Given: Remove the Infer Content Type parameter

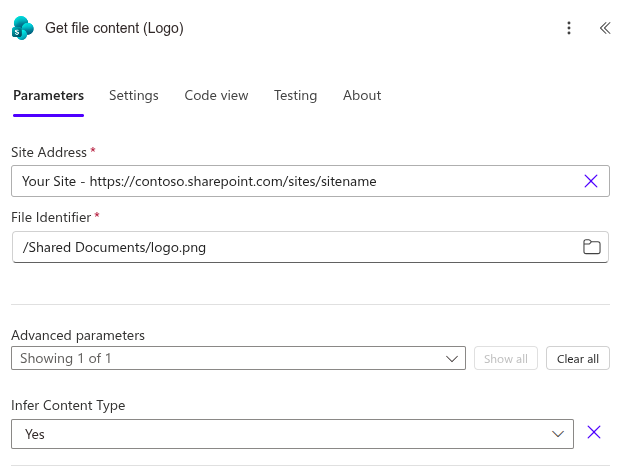Looking at the screenshot, I should 594,432.
